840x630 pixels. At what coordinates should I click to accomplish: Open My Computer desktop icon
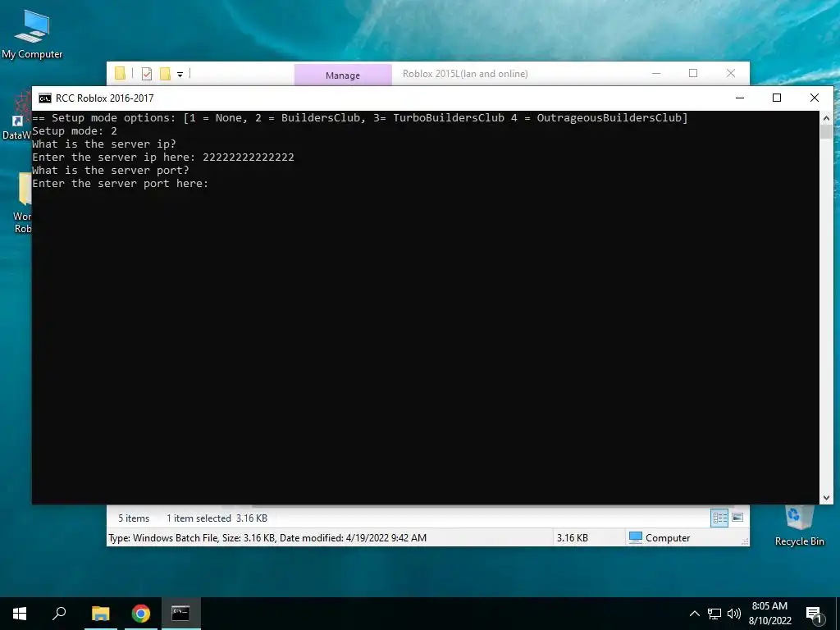point(32,34)
